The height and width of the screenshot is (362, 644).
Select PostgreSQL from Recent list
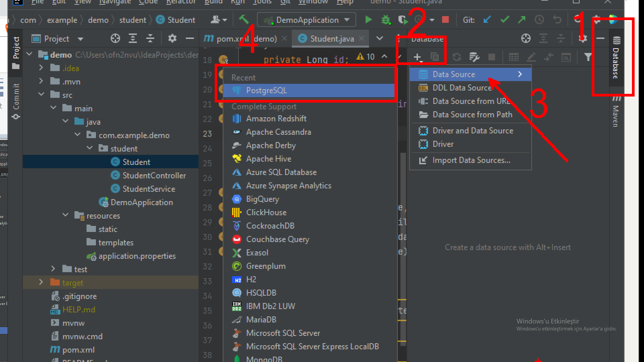tap(266, 90)
